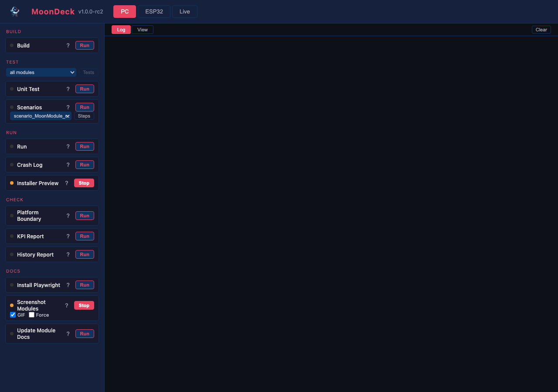Clear the log output
The height and width of the screenshot is (392, 558).
(x=541, y=30)
